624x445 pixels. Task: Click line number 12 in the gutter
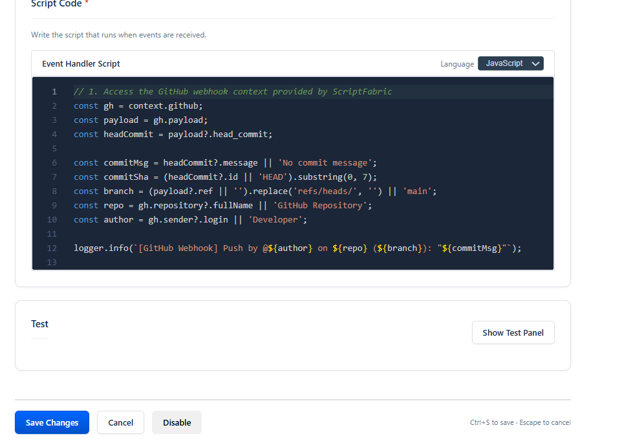[x=52, y=248]
